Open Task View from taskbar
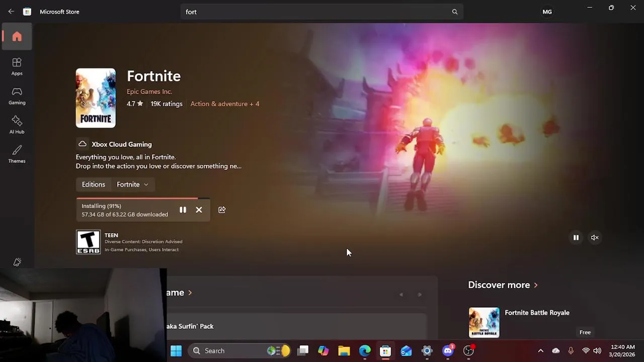Image resolution: width=644 pixels, height=362 pixels. (x=302, y=350)
